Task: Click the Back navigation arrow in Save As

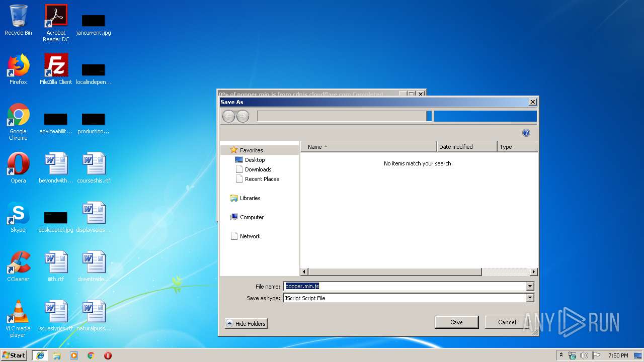Action: tap(228, 117)
